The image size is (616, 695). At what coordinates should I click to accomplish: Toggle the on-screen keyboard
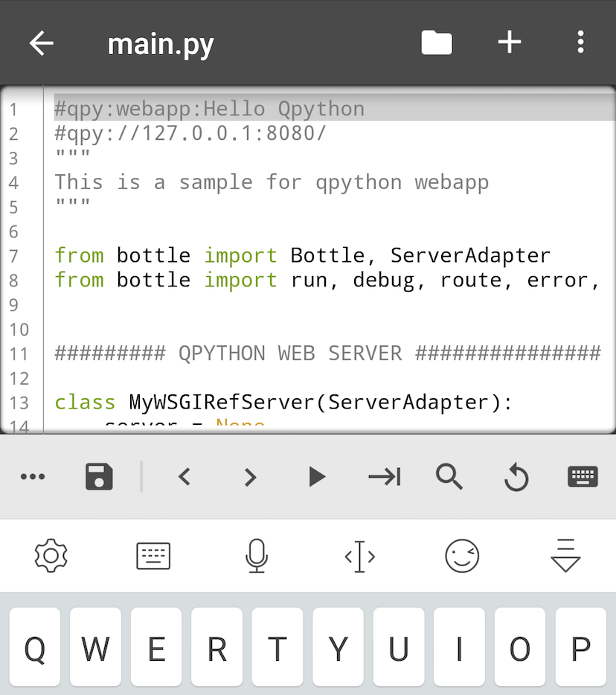[583, 477]
